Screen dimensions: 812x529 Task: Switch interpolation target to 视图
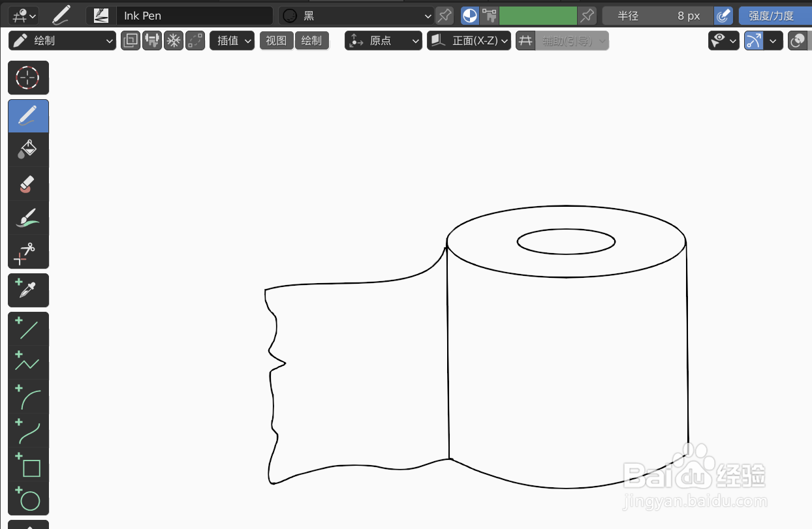click(276, 40)
